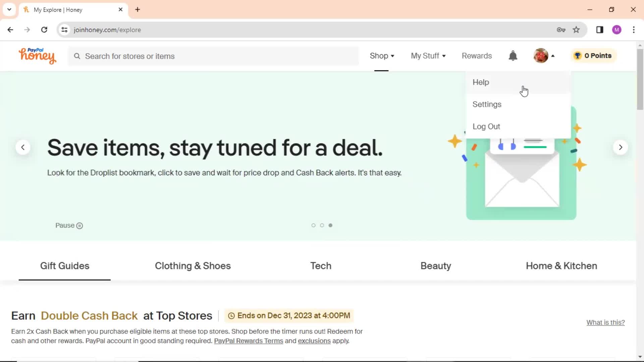Select the third carousel dot
The width and height of the screenshot is (644, 362).
[x=330, y=225]
